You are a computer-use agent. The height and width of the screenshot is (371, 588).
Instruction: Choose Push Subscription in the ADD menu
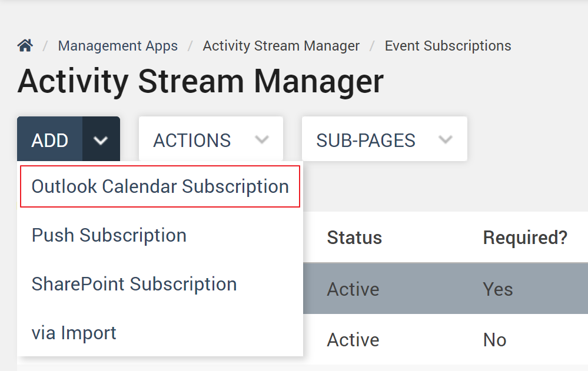pyautogui.click(x=109, y=235)
